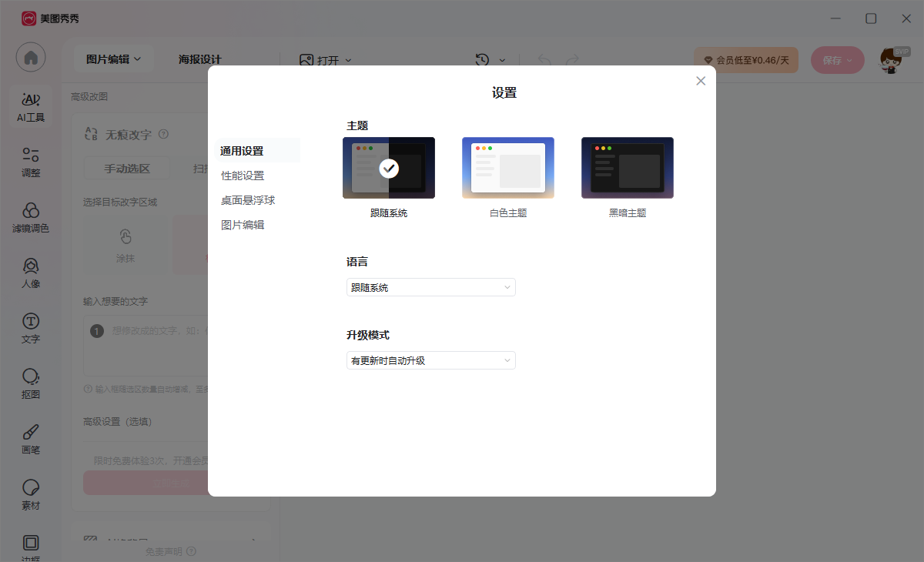This screenshot has height=562, width=924.
Task: Select the AI工具 panel icon
Action: [30, 104]
